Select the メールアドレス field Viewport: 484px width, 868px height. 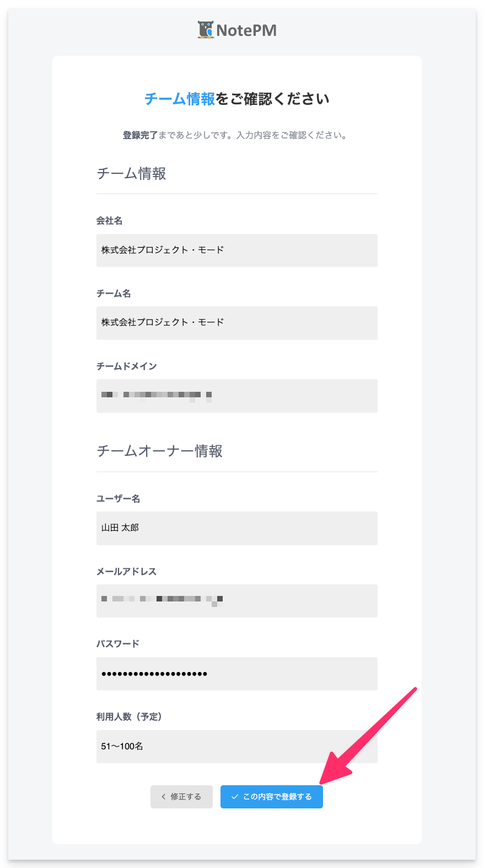[x=237, y=601]
